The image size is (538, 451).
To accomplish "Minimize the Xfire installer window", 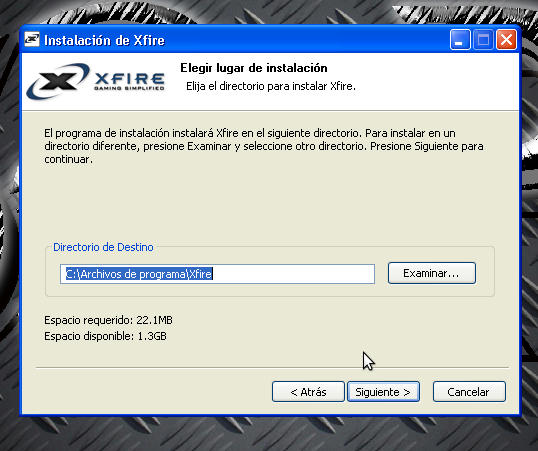I will tap(460, 40).
